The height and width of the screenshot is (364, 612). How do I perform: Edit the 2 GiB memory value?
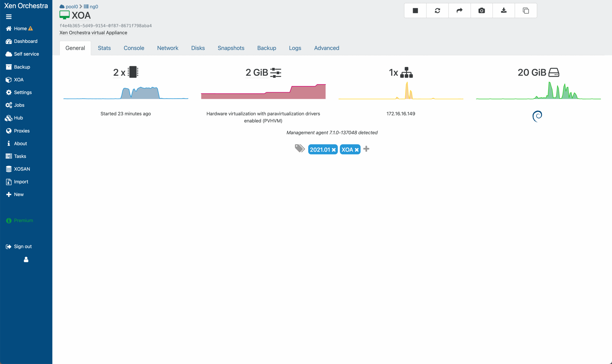pos(257,73)
